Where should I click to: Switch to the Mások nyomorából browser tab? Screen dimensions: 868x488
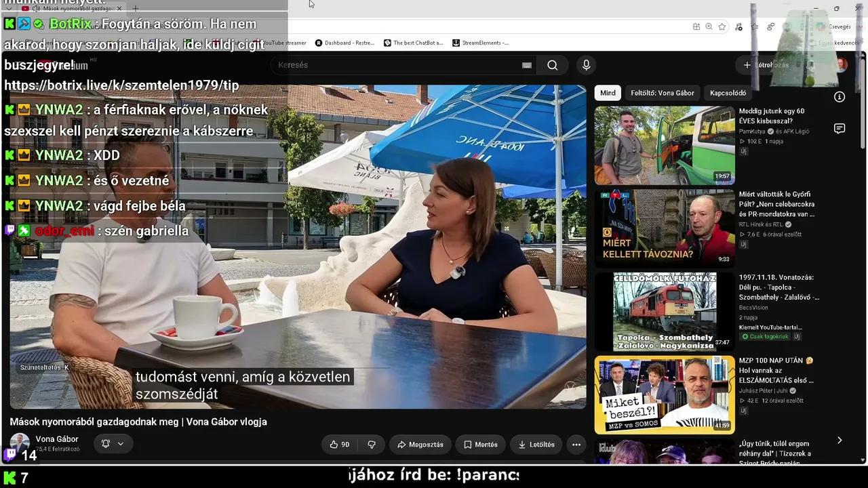click(73, 9)
